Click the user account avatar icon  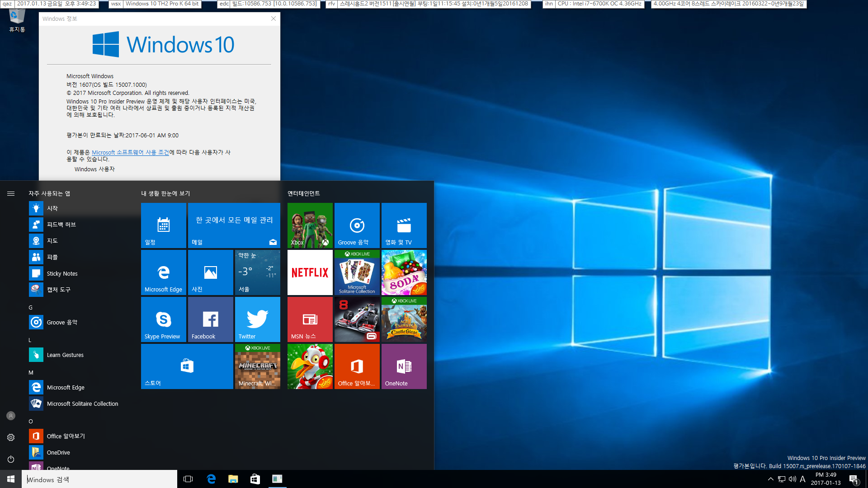(11, 416)
